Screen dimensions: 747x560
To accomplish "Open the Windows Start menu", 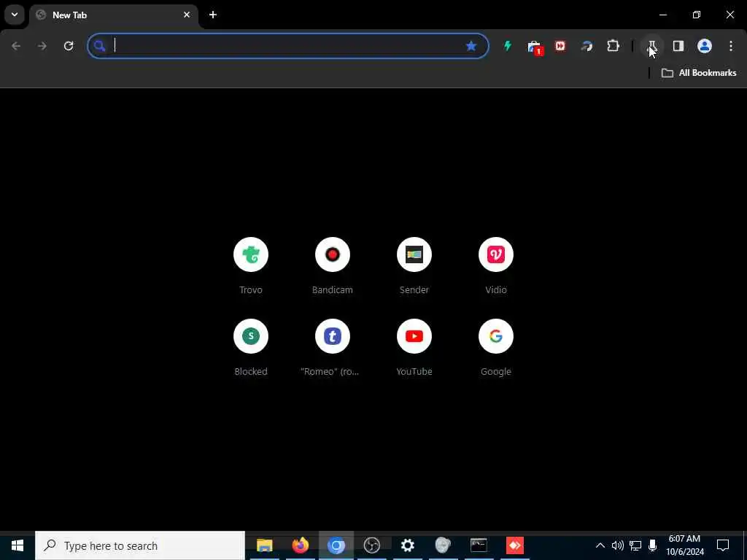I will (18, 545).
